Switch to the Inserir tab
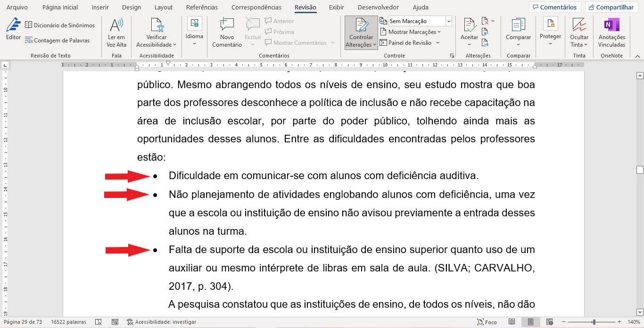Screen dimensions: 644x328 pyautogui.click(x=100, y=7)
